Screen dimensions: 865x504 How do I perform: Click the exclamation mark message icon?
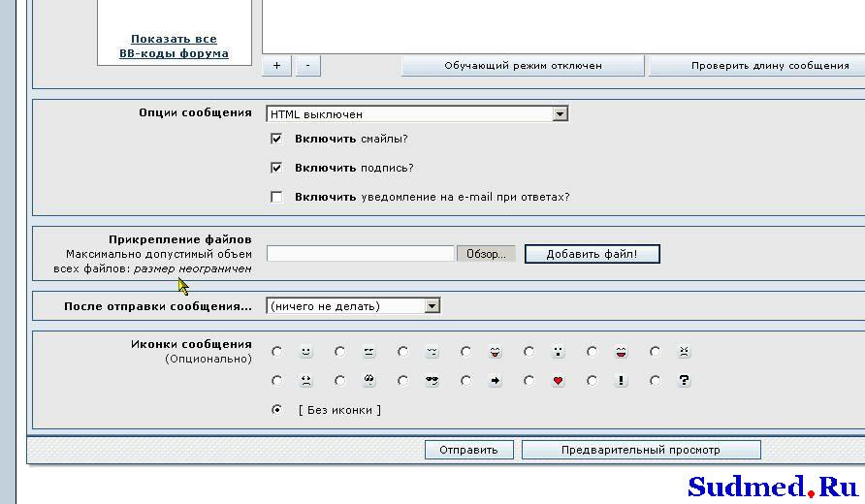pos(621,381)
